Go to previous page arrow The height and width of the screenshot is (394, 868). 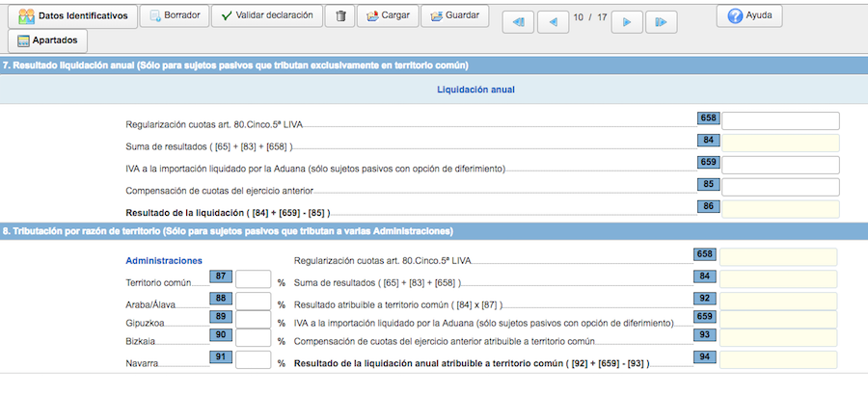tap(553, 22)
